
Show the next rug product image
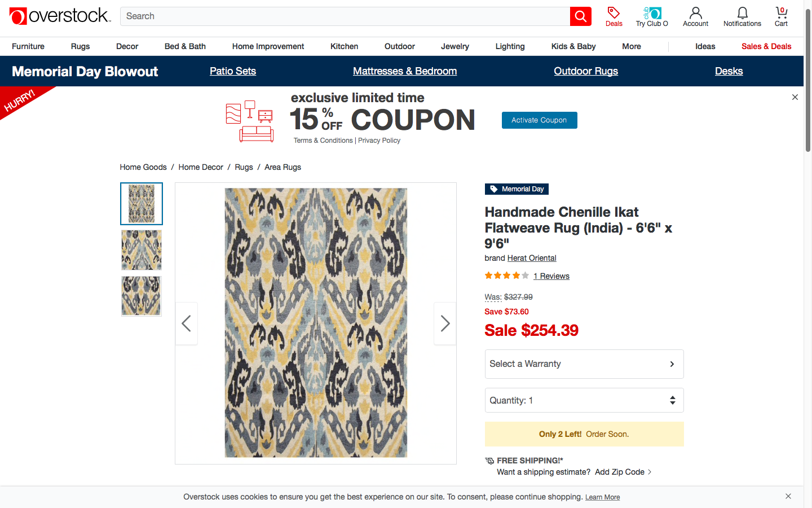click(445, 323)
